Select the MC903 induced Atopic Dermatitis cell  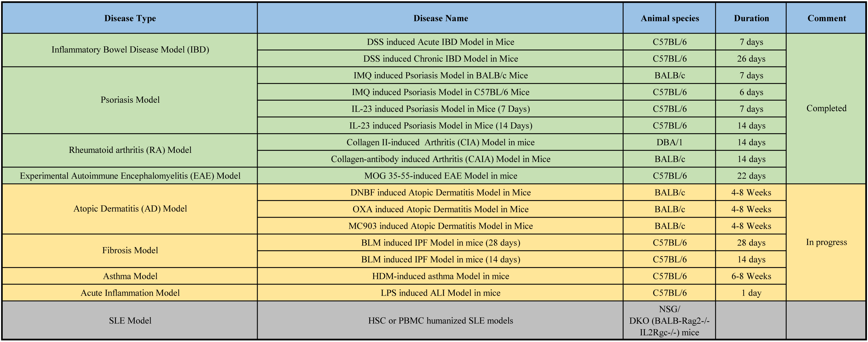pyautogui.click(x=440, y=226)
